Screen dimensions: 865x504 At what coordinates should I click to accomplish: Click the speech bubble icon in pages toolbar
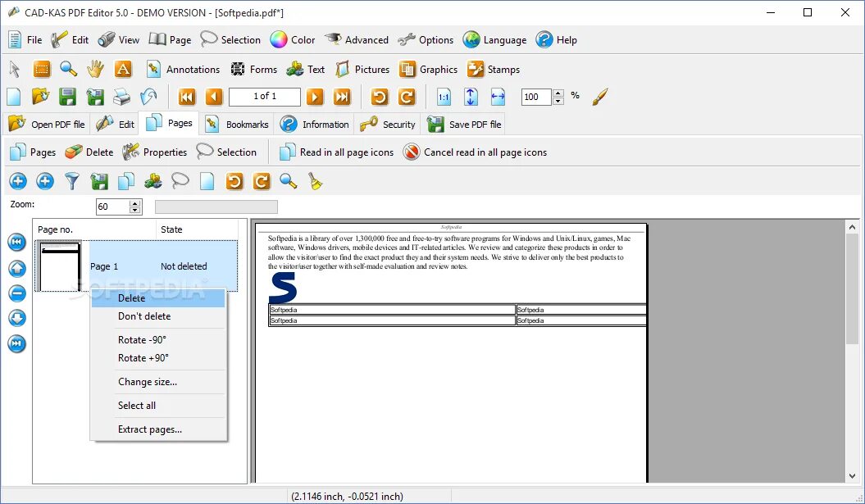coord(180,181)
